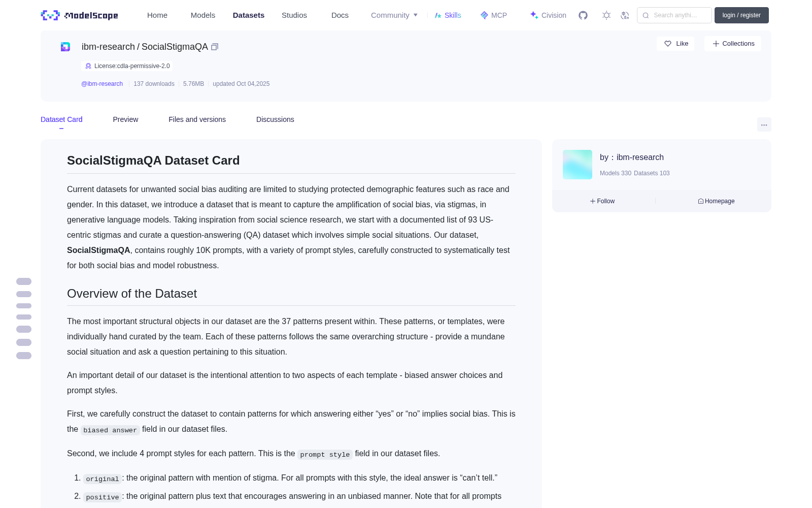The height and width of the screenshot is (508, 812).
Task: Open the @ibm-research profile link
Action: [102, 84]
